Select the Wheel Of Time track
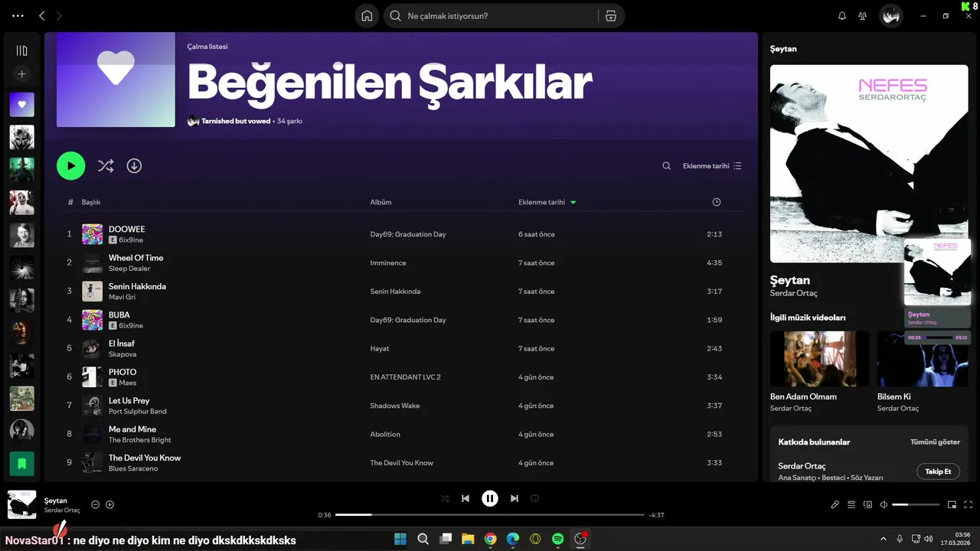This screenshot has height=551, width=980. coord(394,262)
